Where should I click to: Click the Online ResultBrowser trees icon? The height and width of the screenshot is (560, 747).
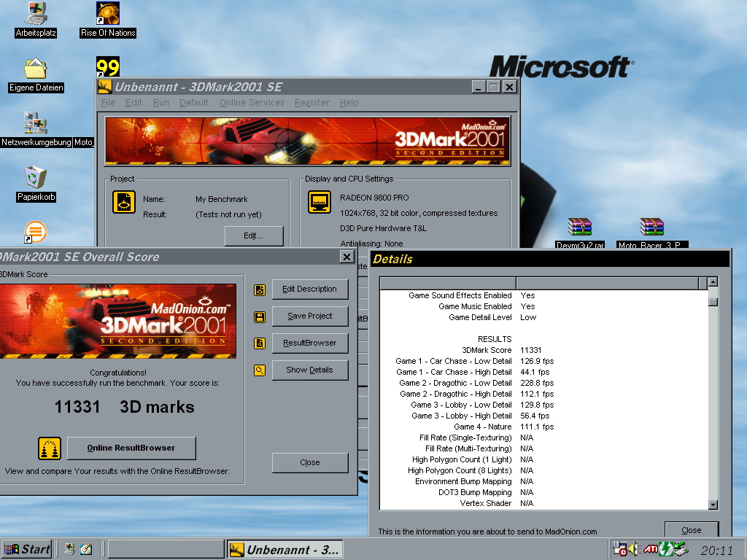[50, 448]
